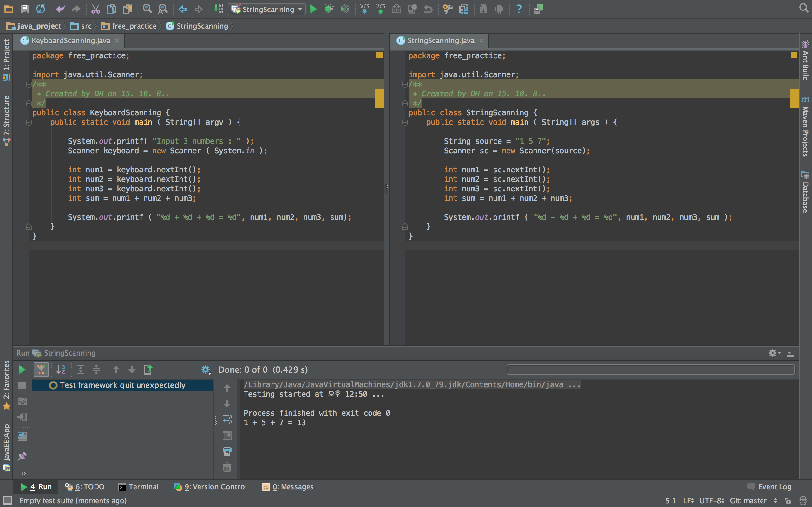Open the Search Everywhere magnifier top right
The image size is (812, 507).
[804, 8]
